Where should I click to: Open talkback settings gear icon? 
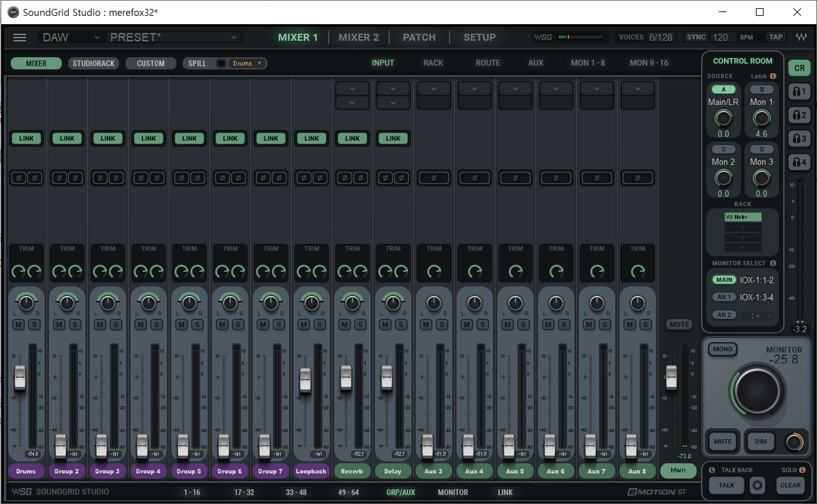757,486
